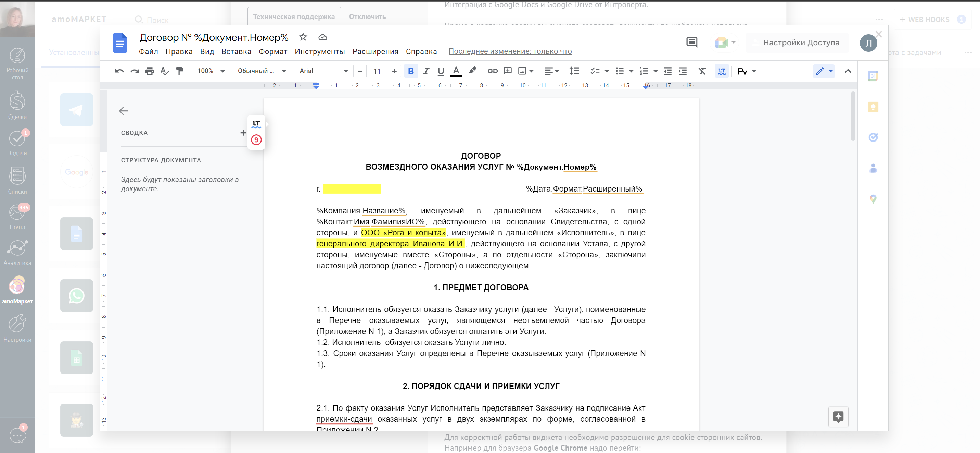Open the text color picker

coord(456,71)
